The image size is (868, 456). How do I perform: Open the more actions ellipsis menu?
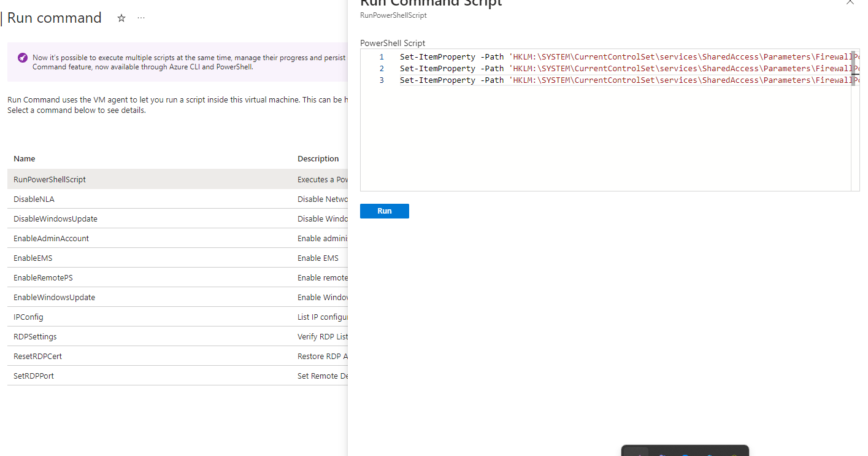point(140,18)
